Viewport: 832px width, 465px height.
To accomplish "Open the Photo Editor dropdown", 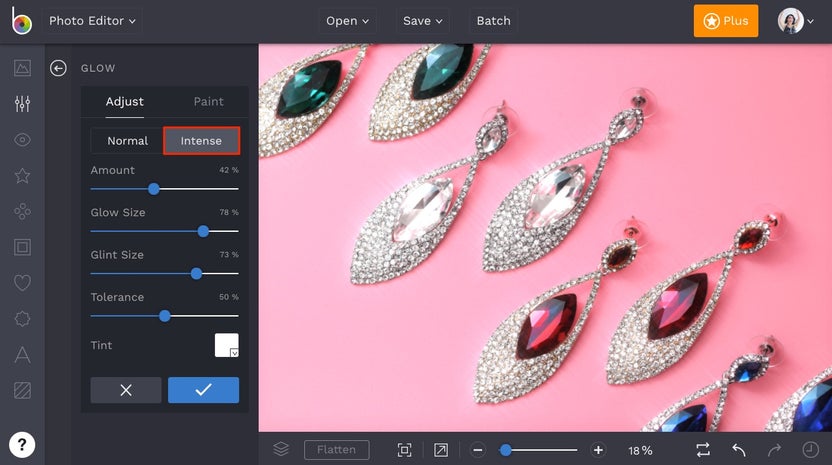I will click(92, 21).
